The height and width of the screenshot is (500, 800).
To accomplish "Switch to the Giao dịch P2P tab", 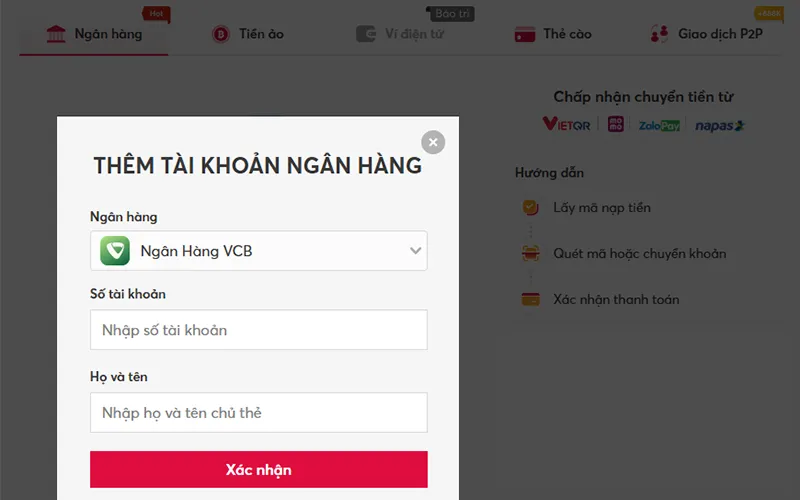I will [x=707, y=34].
